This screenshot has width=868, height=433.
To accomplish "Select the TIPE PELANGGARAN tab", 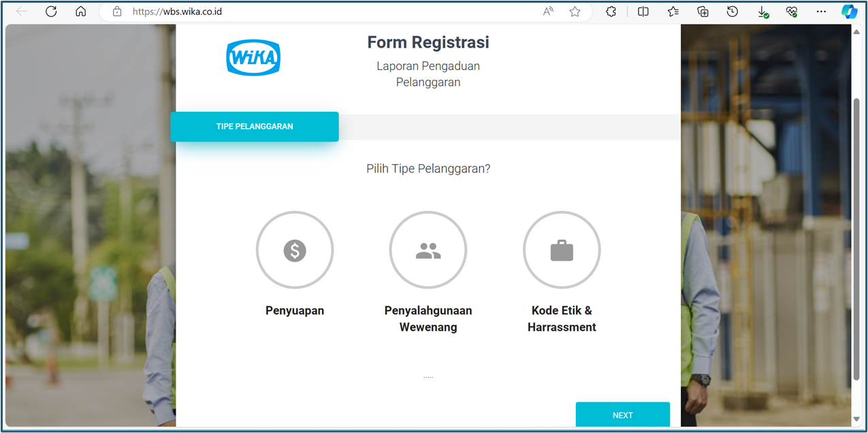I will (x=254, y=126).
